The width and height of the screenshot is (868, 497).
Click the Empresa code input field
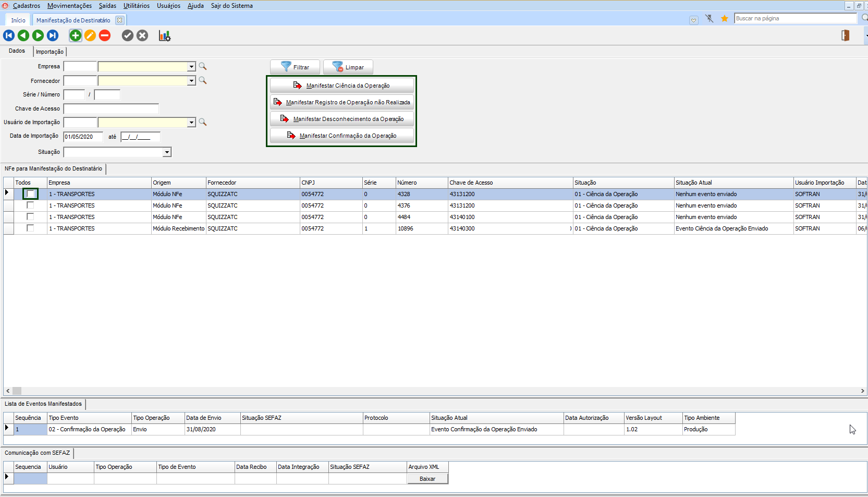tap(80, 66)
